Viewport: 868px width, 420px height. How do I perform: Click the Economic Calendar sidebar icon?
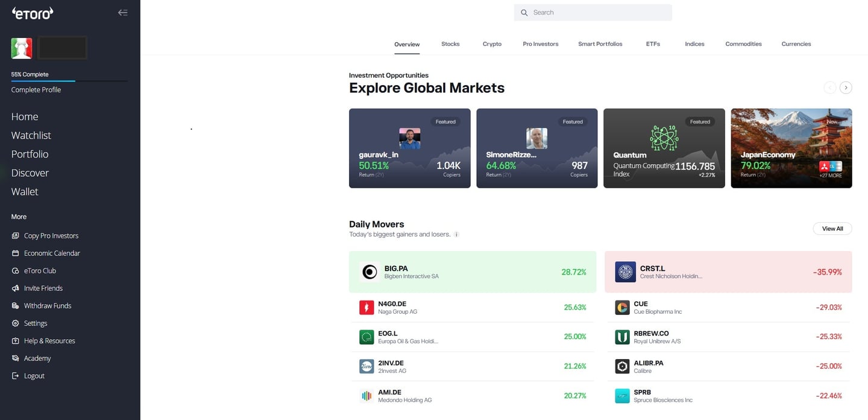pos(16,253)
